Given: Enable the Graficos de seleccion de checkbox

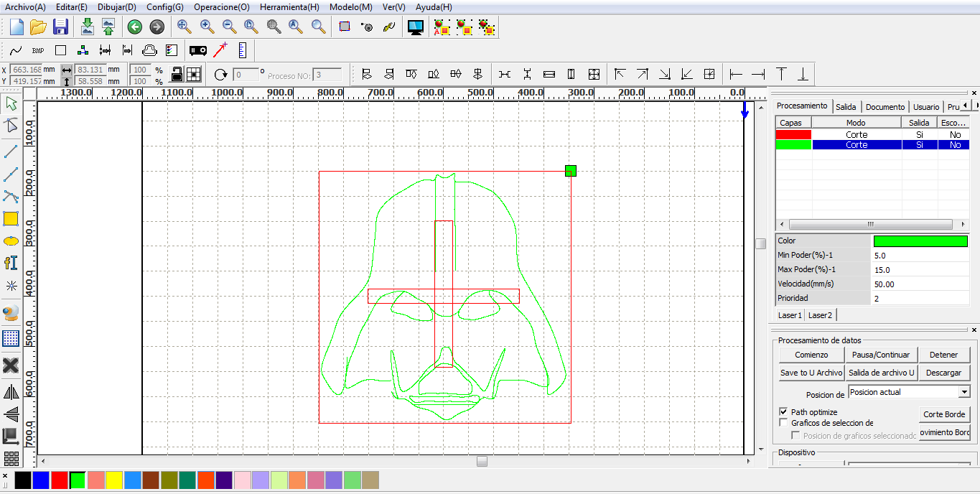Looking at the screenshot, I should click(x=783, y=423).
